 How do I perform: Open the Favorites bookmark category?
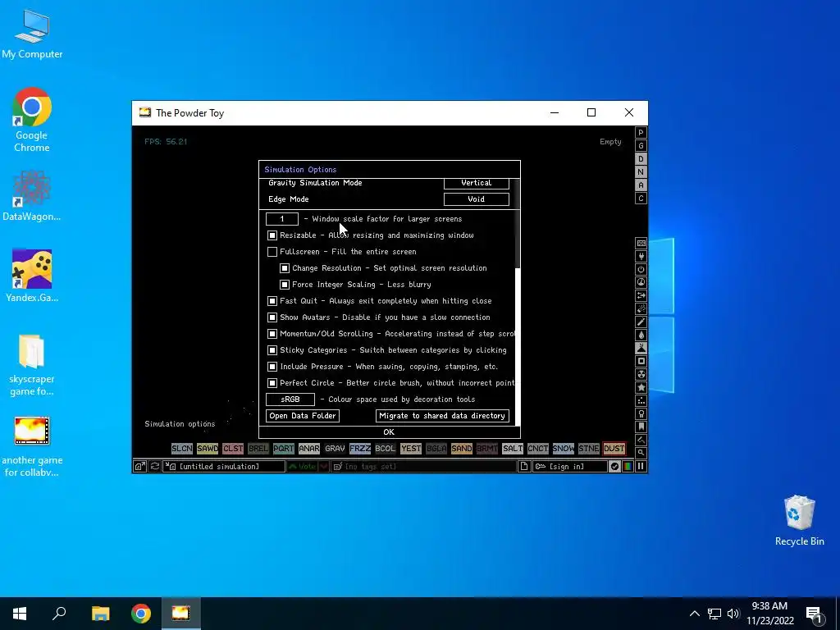641,427
